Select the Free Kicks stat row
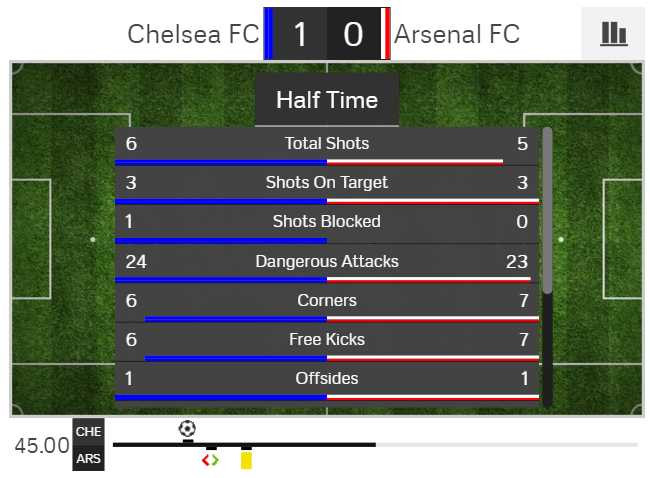This screenshot has width=650, height=478. pyautogui.click(x=327, y=340)
